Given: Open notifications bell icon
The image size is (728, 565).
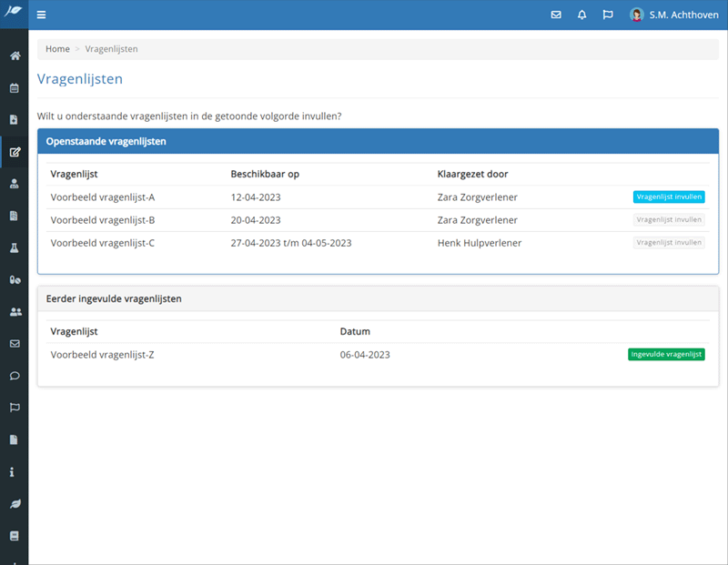Looking at the screenshot, I should (x=581, y=15).
